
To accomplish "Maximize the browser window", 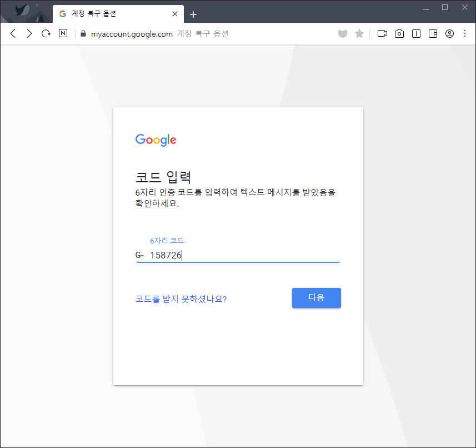I will tap(445, 8).
